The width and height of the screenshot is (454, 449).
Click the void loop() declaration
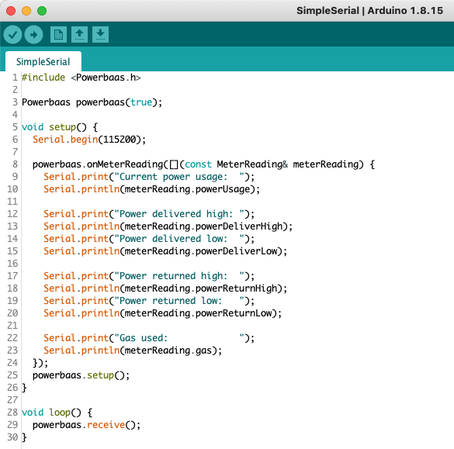pyautogui.click(x=57, y=413)
